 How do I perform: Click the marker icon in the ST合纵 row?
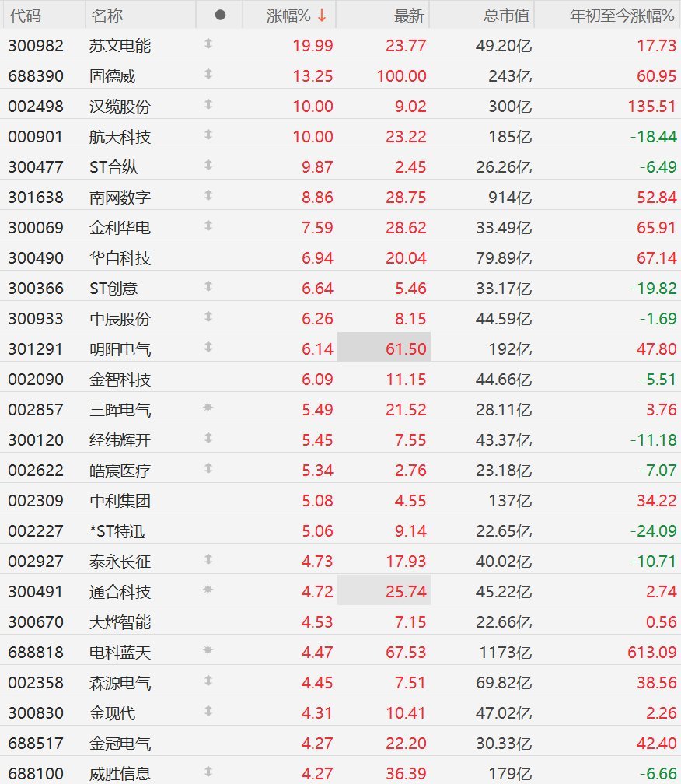(208, 166)
